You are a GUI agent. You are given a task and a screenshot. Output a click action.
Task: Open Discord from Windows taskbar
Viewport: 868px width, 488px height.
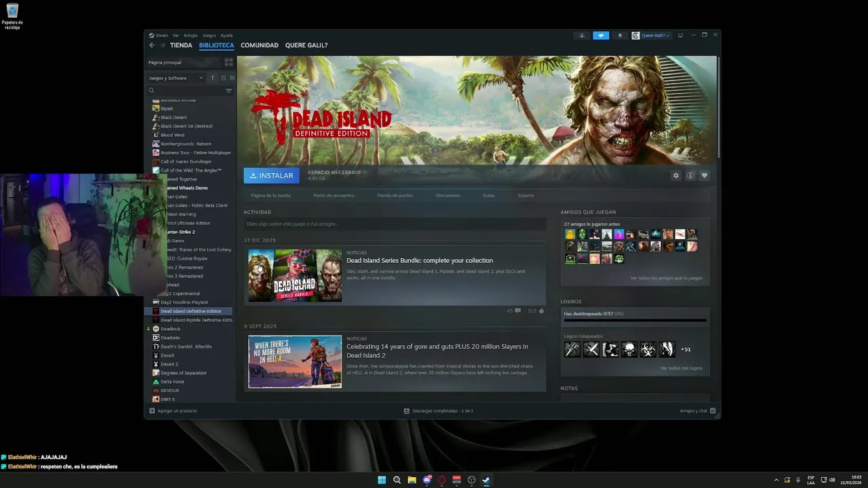pos(427,480)
